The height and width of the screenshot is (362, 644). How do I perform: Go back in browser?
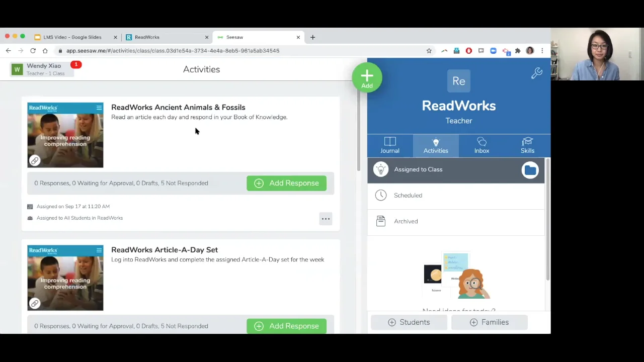[8, 51]
